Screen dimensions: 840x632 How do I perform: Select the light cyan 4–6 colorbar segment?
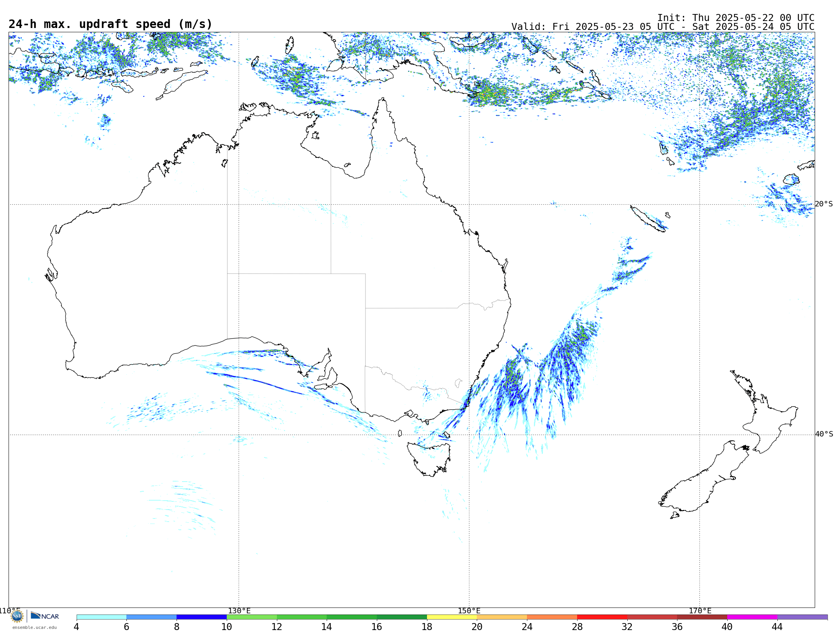click(x=101, y=617)
